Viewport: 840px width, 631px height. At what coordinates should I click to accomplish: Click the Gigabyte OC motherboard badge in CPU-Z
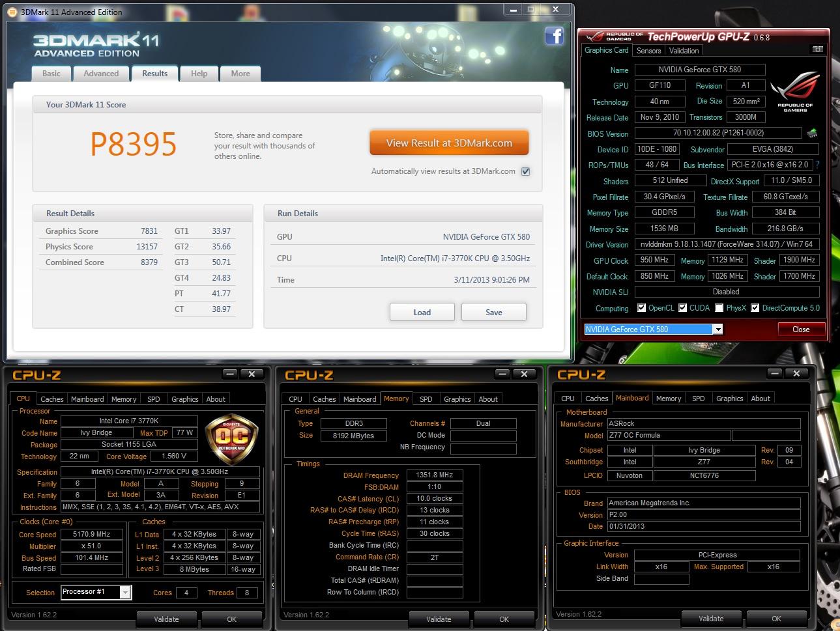(231, 440)
